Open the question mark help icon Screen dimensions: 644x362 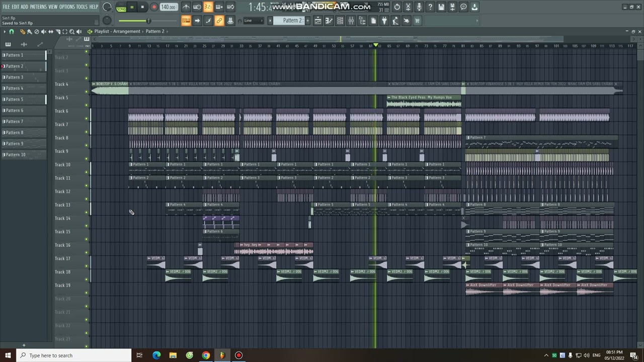click(430, 7)
